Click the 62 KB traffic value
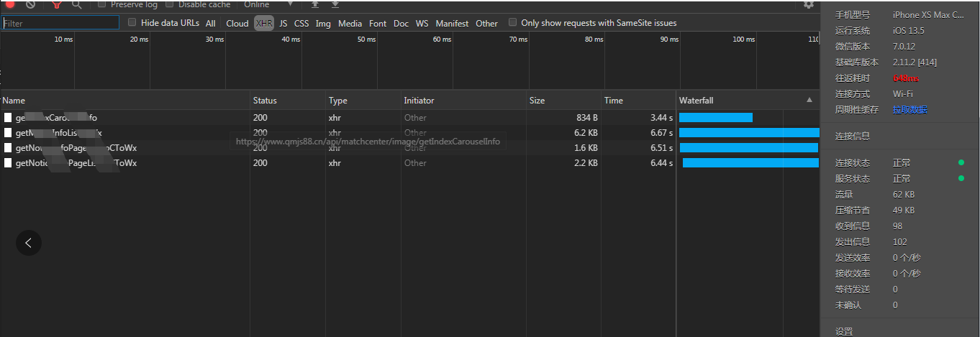Image resolution: width=980 pixels, height=337 pixels. tap(904, 194)
